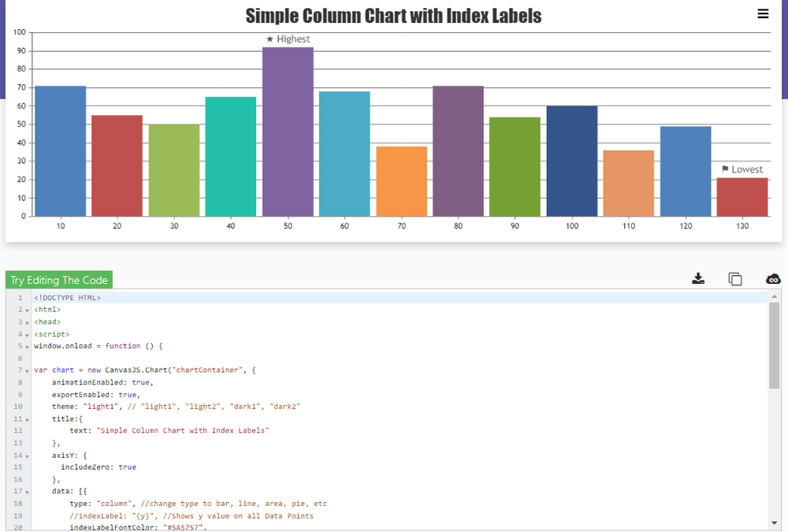Viewport: 788px width, 532px height.
Task: Click the copy code to clipboard icon
Action: [735, 278]
